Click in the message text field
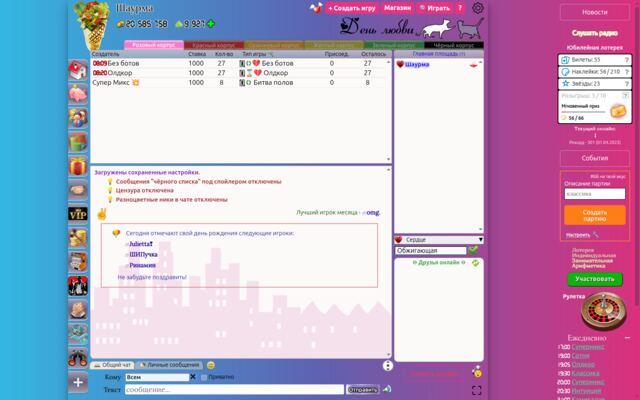 click(234, 390)
